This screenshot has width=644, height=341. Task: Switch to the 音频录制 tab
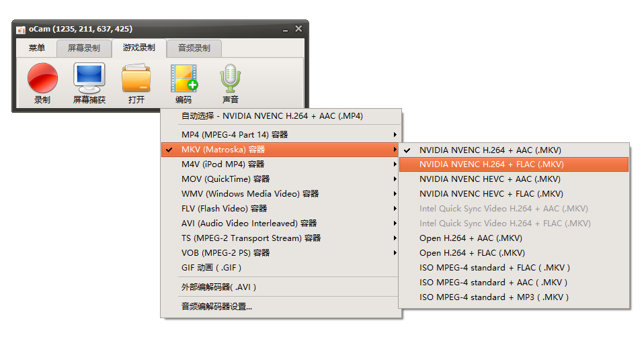[x=194, y=48]
